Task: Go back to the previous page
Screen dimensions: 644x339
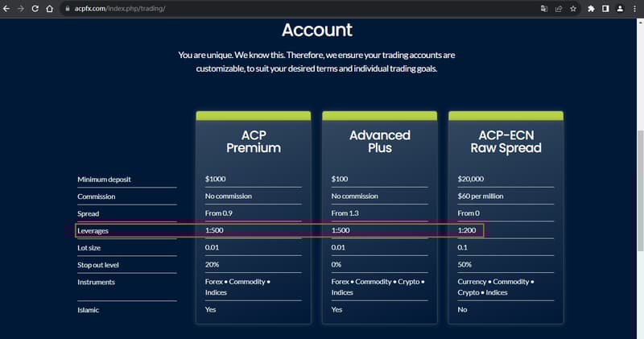Action: coord(6,8)
